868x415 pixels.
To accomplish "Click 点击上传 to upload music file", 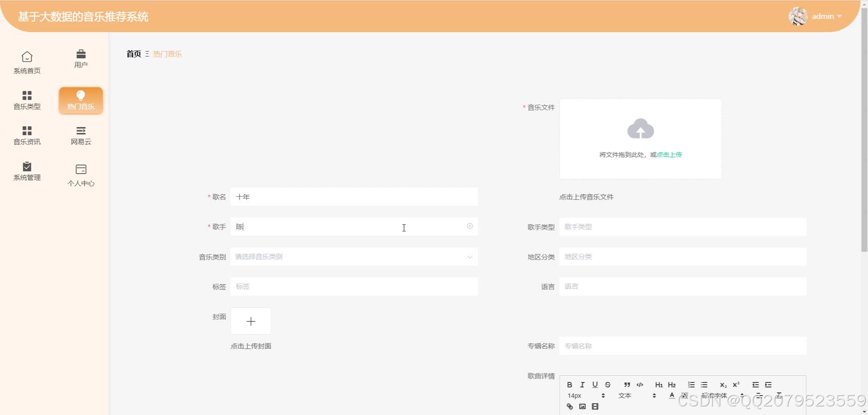I will [668, 154].
